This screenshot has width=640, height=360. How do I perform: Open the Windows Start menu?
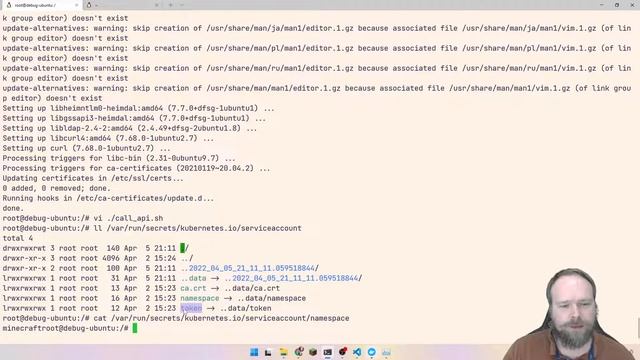(254, 352)
